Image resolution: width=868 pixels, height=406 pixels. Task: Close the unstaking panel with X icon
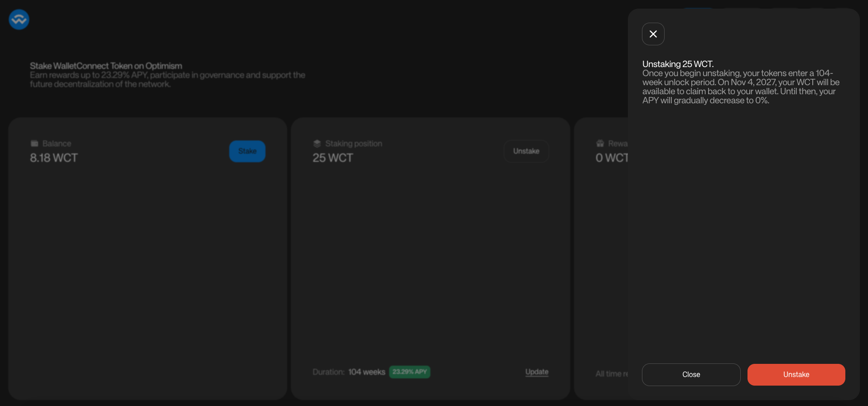pyautogui.click(x=653, y=34)
